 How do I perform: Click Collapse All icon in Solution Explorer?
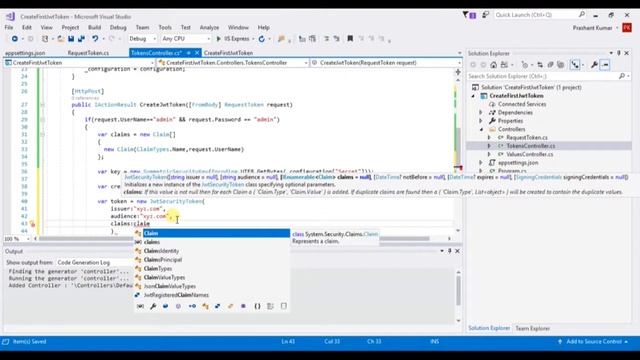click(550, 65)
